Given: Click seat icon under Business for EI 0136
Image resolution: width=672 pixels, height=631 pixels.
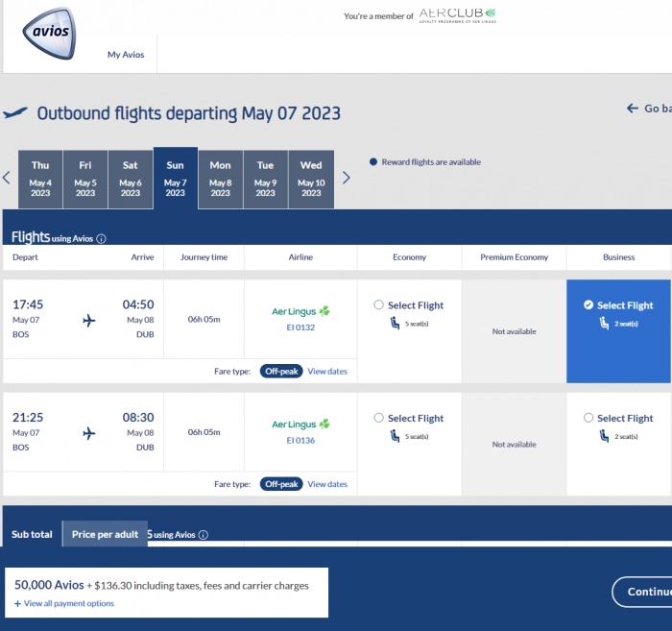Looking at the screenshot, I should pyautogui.click(x=604, y=436).
